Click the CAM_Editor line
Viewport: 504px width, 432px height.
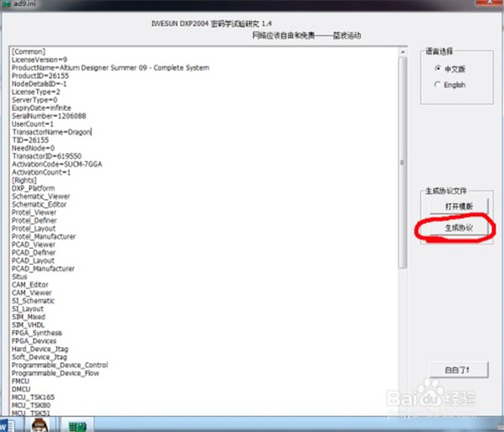tap(30, 285)
